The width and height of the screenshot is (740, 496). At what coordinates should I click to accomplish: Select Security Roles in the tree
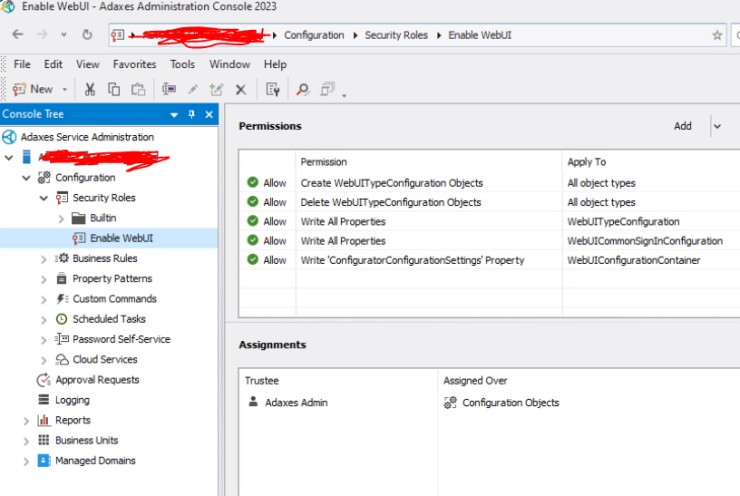pyautogui.click(x=104, y=198)
